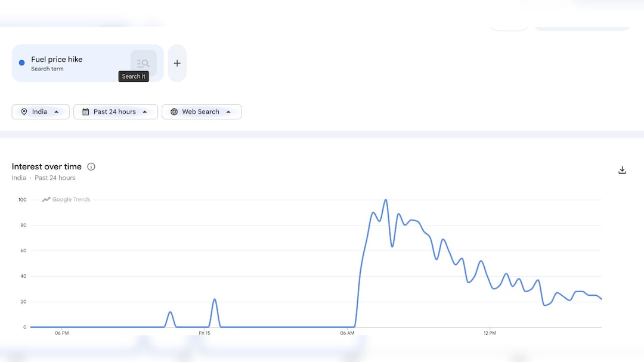Open the Interest over time info icon
The image size is (644, 362).
(x=91, y=166)
